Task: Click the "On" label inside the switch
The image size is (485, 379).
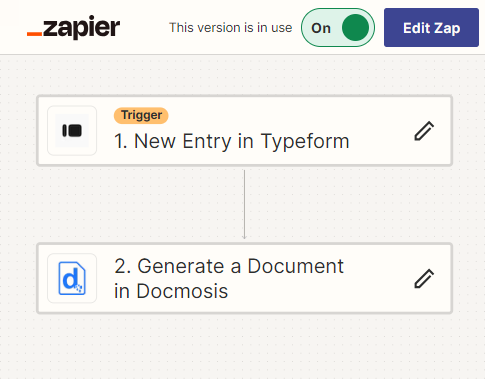Action: pos(321,28)
